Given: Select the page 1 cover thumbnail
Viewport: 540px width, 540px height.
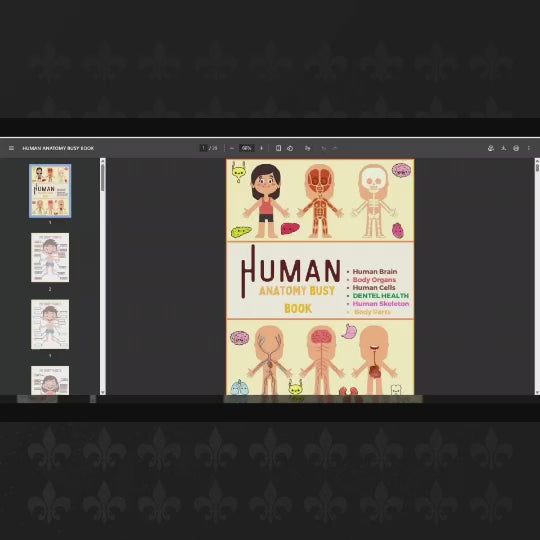Looking at the screenshot, I should 50,191.
